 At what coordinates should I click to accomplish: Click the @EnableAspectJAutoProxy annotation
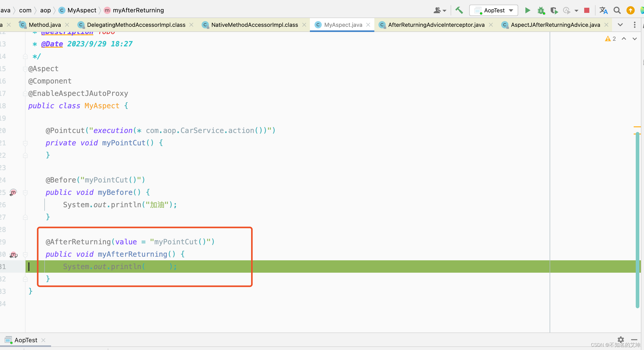coord(78,94)
